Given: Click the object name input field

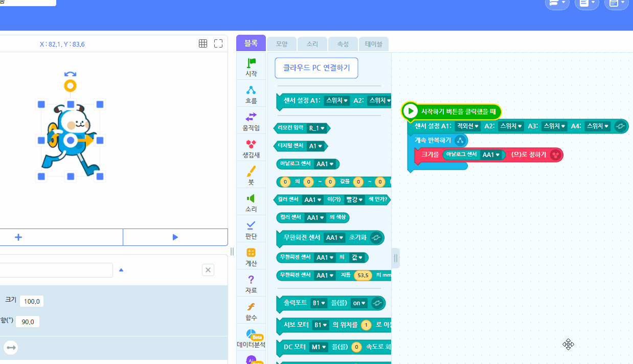Looking at the screenshot, I should click(x=56, y=270).
